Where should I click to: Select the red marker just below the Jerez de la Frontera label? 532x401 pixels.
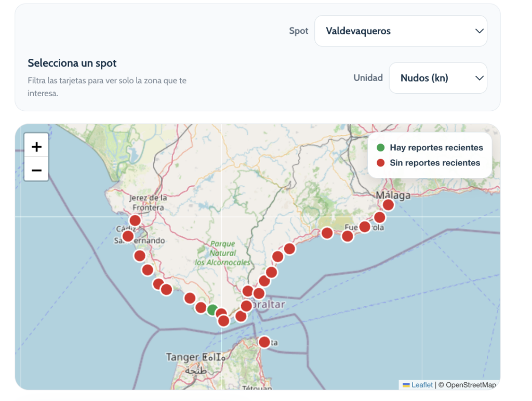pos(135,221)
